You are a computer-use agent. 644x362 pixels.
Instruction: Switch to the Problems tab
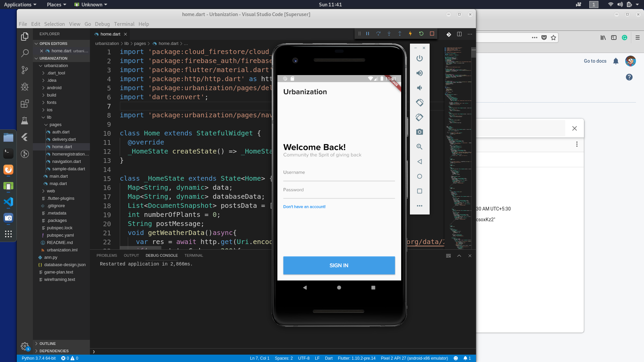point(107,255)
